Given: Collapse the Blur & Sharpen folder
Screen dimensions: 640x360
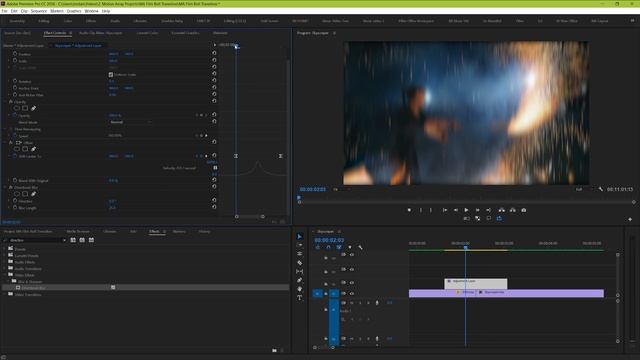Looking at the screenshot, I should 8,282.
